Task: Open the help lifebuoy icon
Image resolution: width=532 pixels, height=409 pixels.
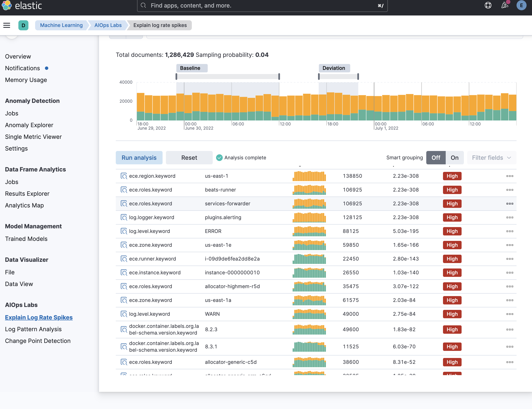Action: coord(488,5)
